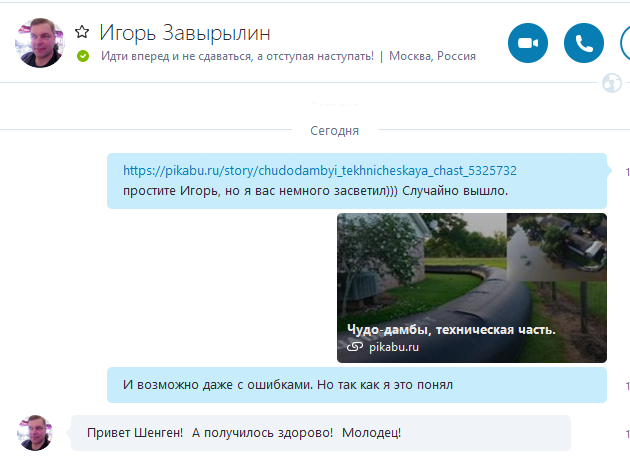Click the green online status icon
The height and width of the screenshot is (475, 630).
84,56
